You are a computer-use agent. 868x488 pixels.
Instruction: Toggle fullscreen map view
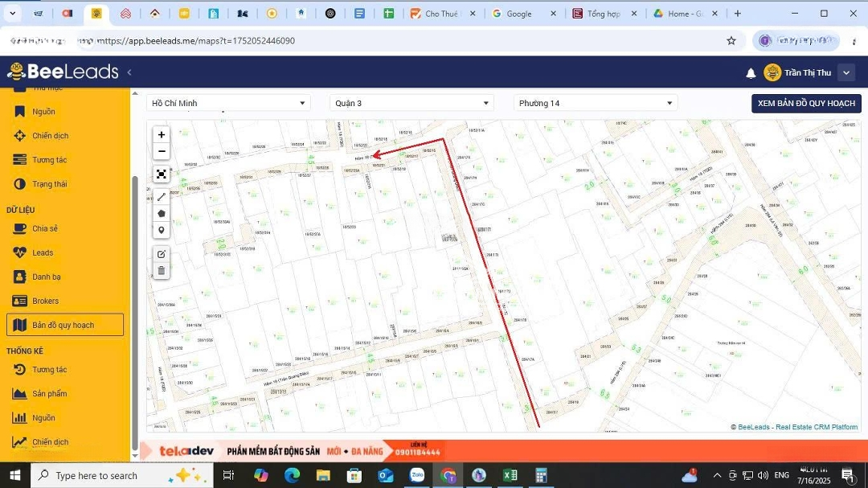162,174
